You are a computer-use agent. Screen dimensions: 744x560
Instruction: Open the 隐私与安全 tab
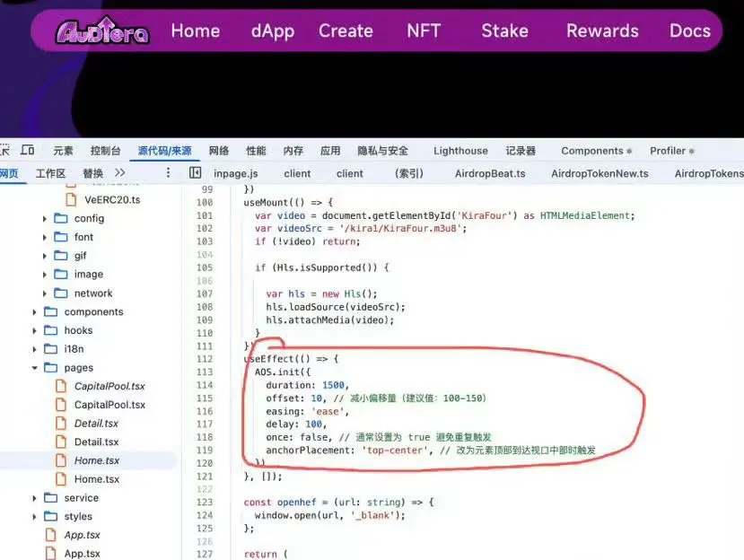pos(382,151)
